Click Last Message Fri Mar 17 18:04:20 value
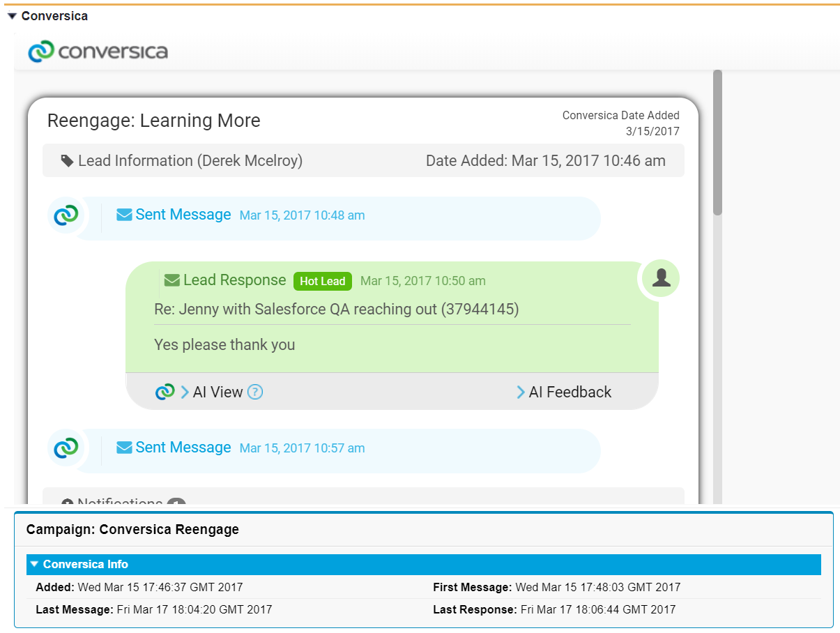 [x=194, y=609]
